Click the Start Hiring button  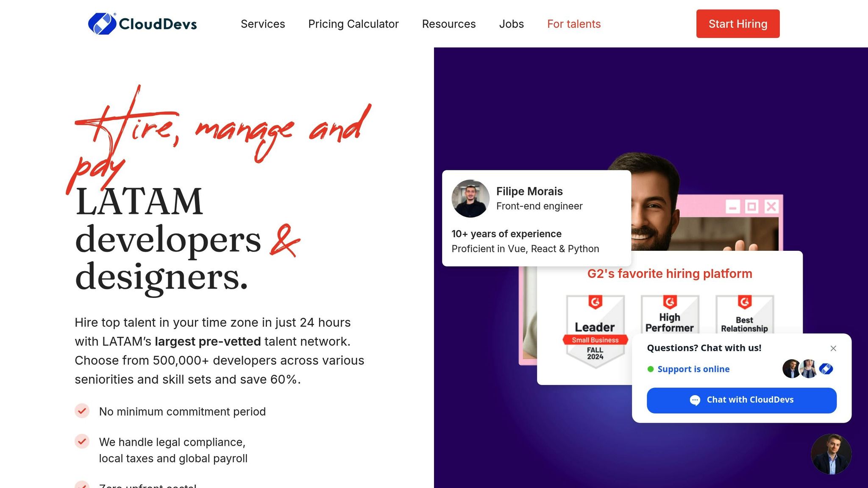738,24
